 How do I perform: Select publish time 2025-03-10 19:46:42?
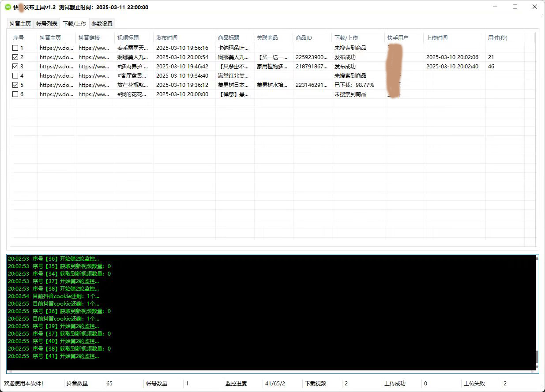[x=182, y=66]
